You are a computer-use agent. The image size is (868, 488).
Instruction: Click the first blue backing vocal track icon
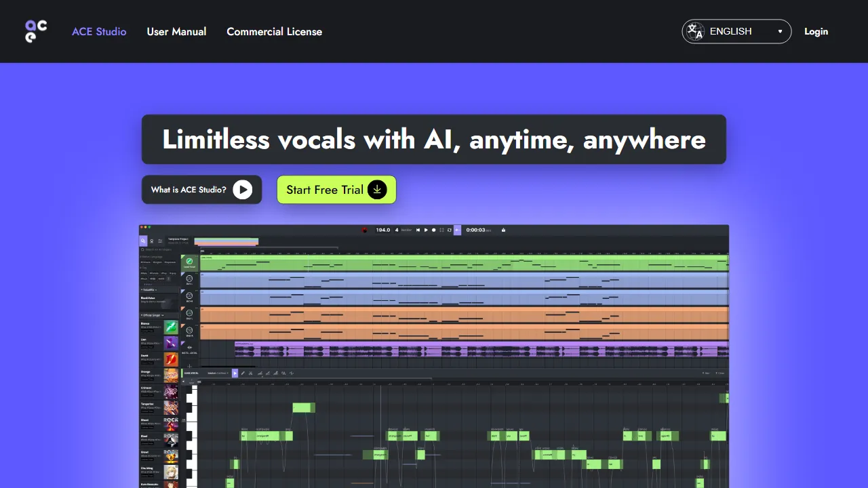(189, 279)
